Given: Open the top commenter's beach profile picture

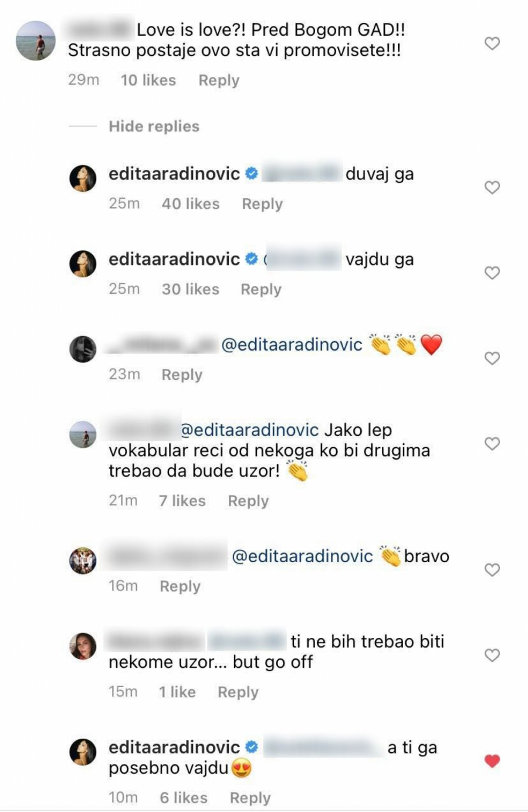Looking at the screenshot, I should (x=35, y=40).
